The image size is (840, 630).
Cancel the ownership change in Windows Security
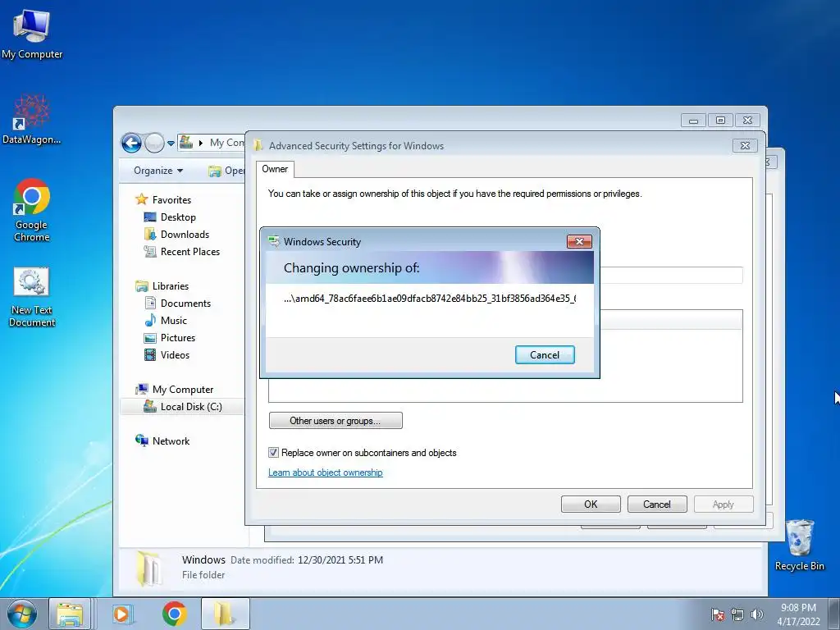click(x=545, y=354)
